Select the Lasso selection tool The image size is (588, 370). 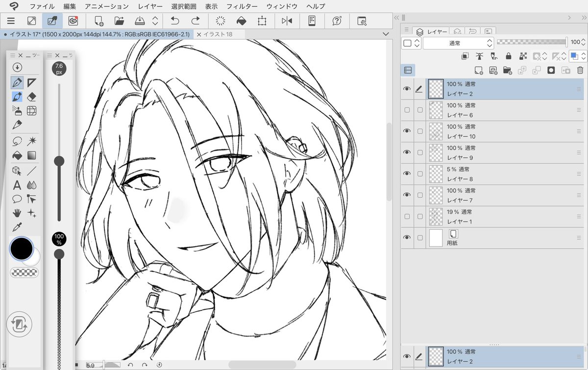tap(17, 141)
